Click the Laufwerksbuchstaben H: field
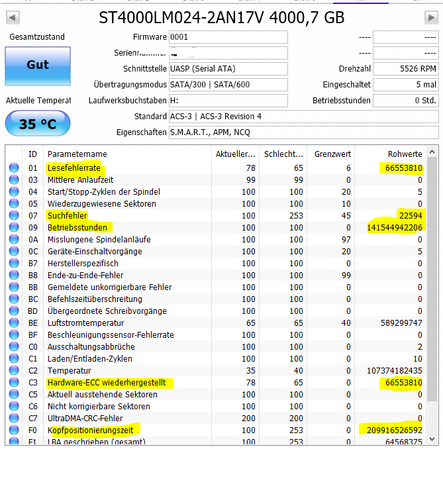The image size is (443, 504). pyautogui.click(x=228, y=101)
